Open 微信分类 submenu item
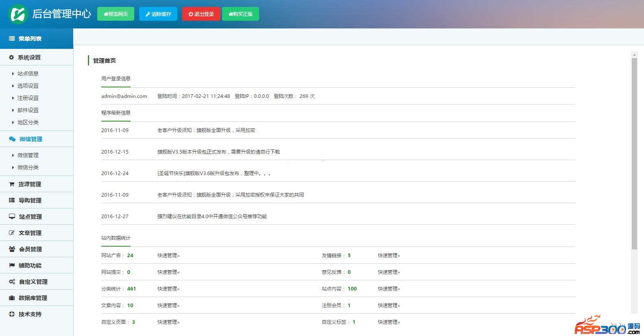644x336 pixels. tap(28, 167)
